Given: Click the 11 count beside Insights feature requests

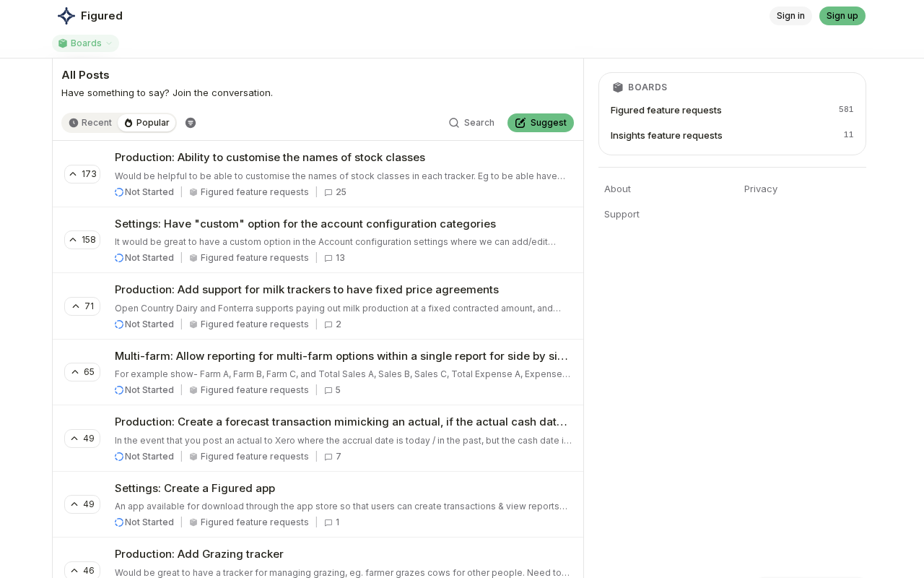Looking at the screenshot, I should click(849, 134).
